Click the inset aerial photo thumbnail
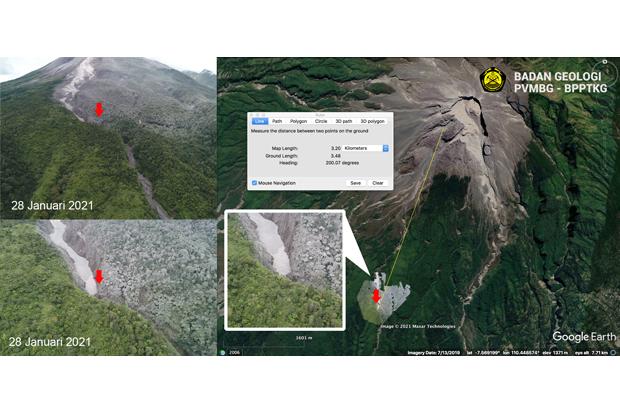The width and height of the screenshot is (620, 413). [x=285, y=268]
